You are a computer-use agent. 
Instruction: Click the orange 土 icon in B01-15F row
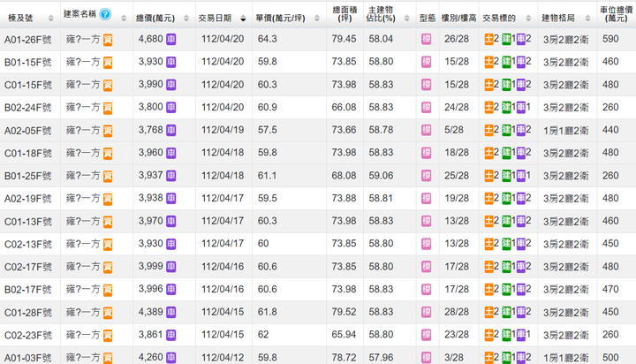[x=489, y=62]
